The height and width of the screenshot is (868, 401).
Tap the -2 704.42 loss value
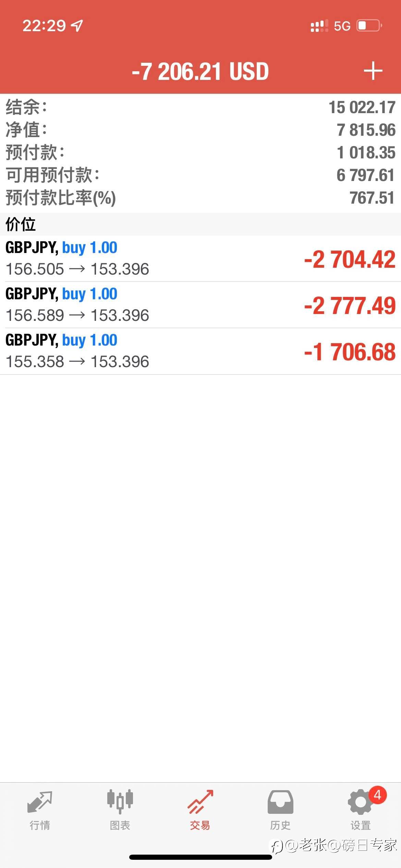(x=350, y=259)
